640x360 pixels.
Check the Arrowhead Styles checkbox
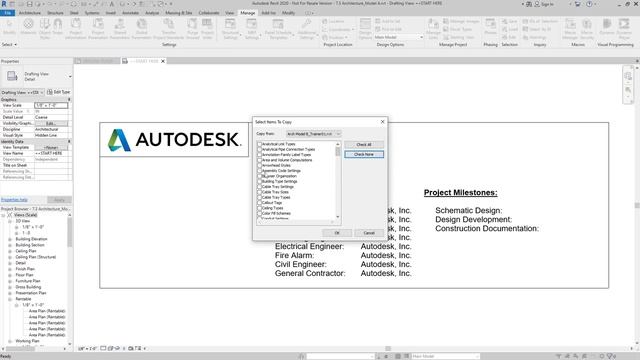pyautogui.click(x=259, y=165)
